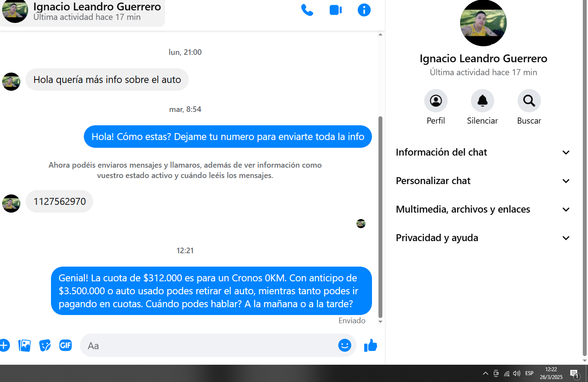Image resolution: width=588 pixels, height=382 pixels.
Task: Click the '12:21' chat timestamp
Action: (185, 250)
